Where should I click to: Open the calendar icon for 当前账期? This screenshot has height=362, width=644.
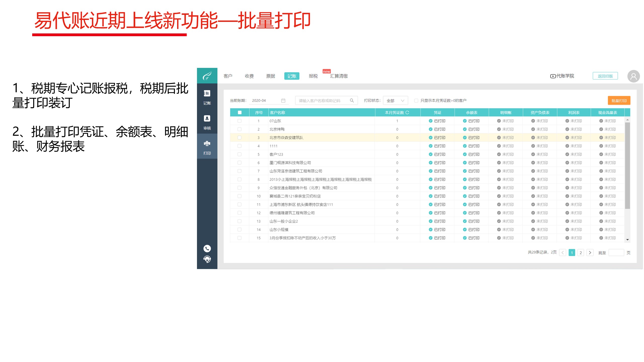click(x=283, y=101)
